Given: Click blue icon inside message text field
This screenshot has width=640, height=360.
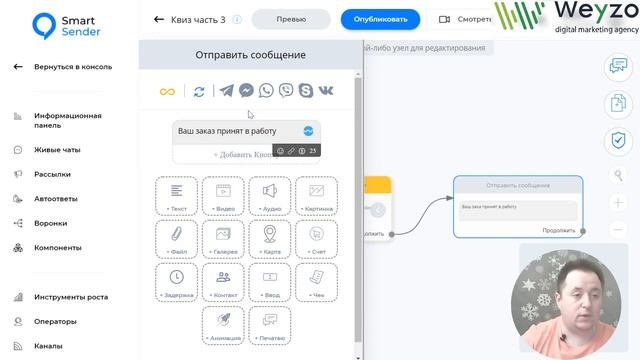Looking at the screenshot, I should 308,131.
